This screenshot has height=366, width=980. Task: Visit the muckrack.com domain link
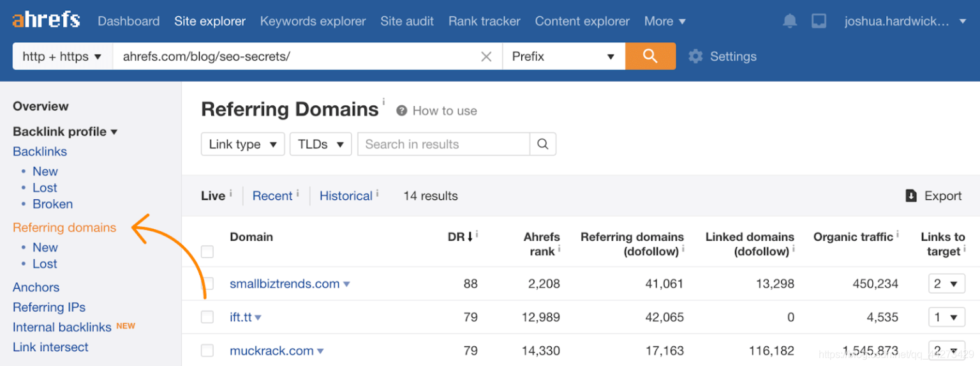coord(272,351)
